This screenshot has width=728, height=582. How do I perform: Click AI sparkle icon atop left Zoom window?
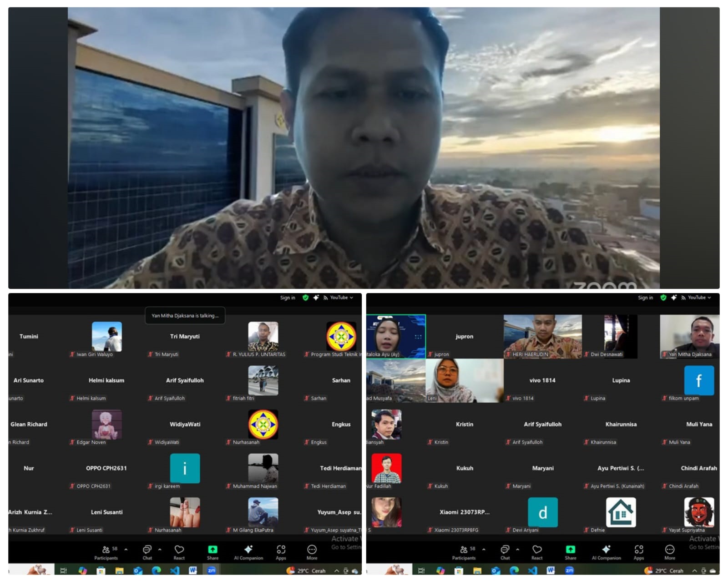[316, 298]
